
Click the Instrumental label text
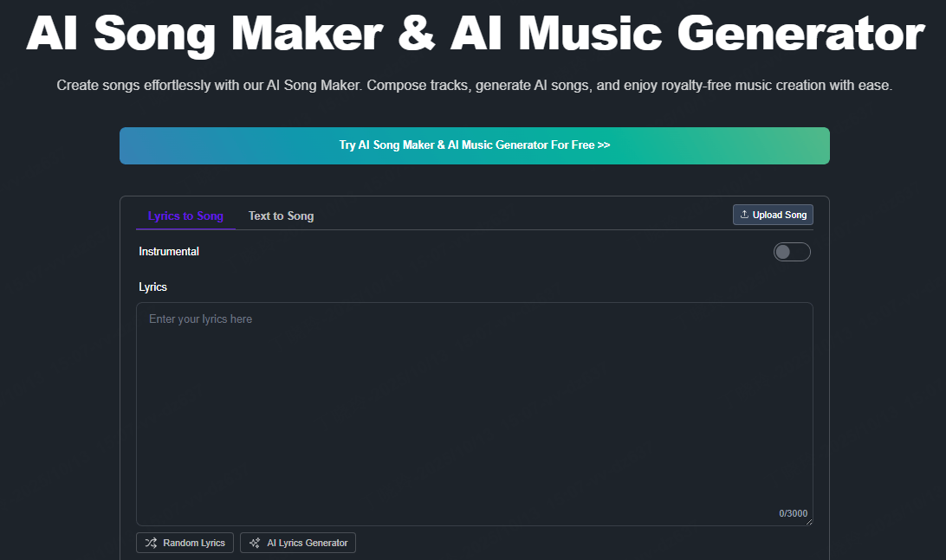coord(169,252)
